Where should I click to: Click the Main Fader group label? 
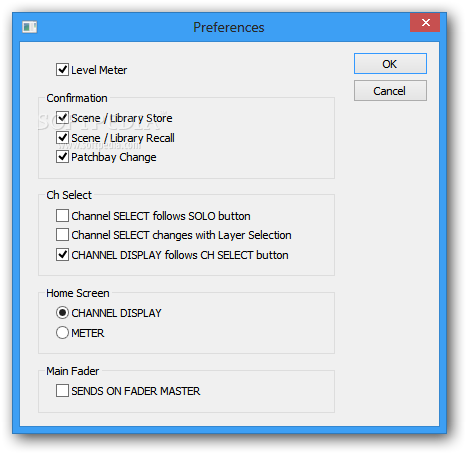[73, 371]
